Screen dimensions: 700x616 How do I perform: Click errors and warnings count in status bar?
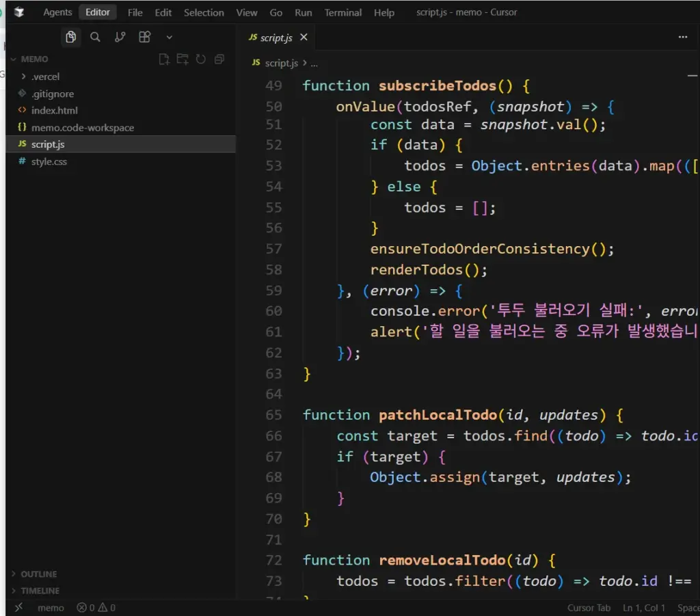pos(96,608)
